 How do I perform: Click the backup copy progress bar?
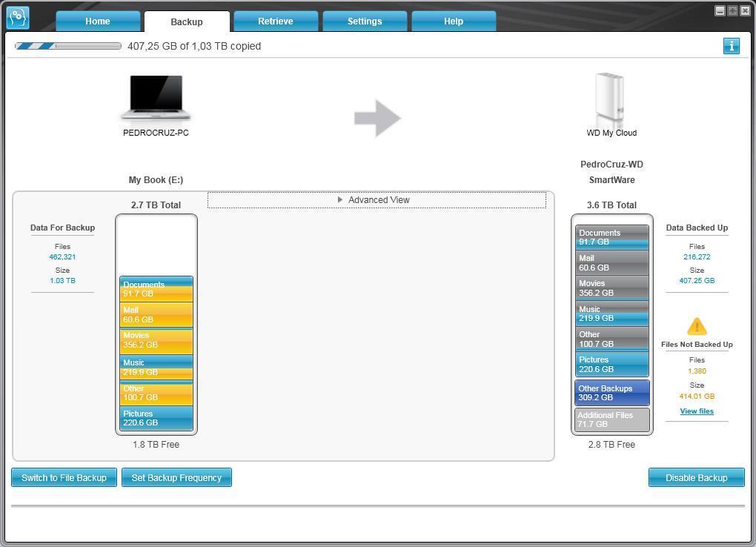[68, 46]
